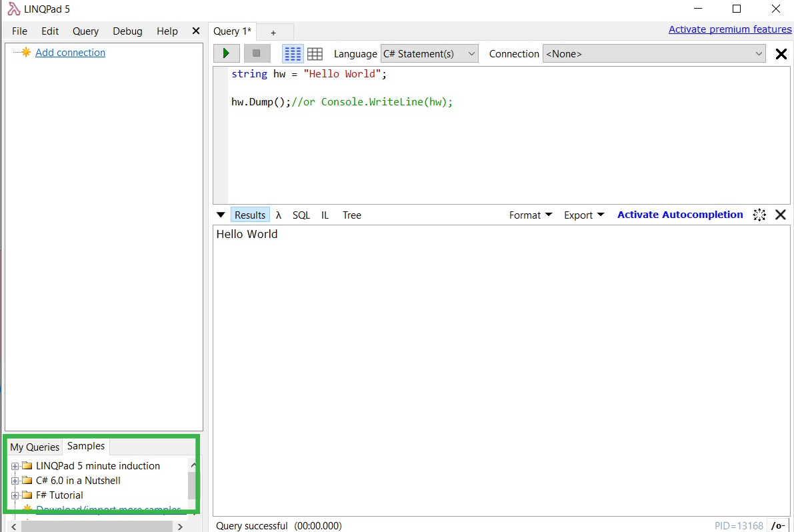Switch results to rich text view icon

tap(293, 53)
